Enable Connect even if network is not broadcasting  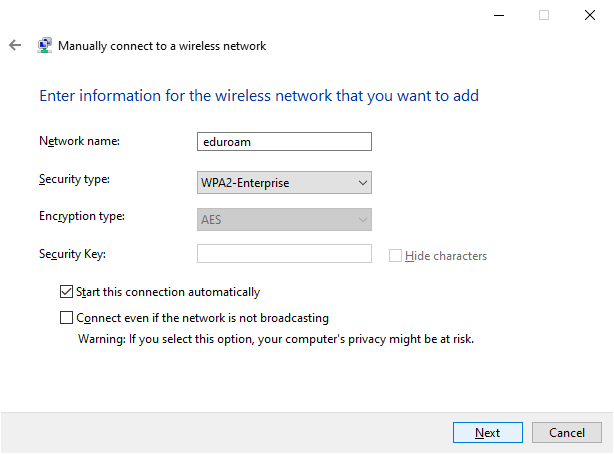(x=66, y=318)
